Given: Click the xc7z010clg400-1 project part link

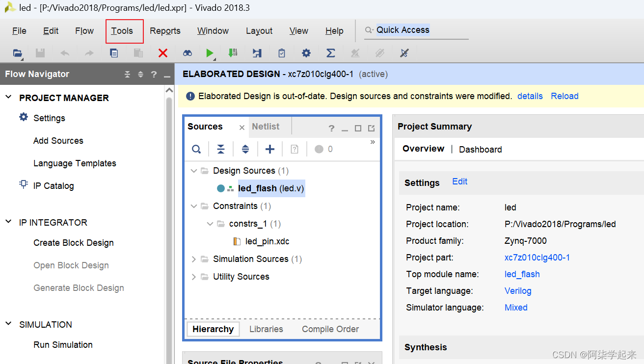Looking at the screenshot, I should [537, 258].
